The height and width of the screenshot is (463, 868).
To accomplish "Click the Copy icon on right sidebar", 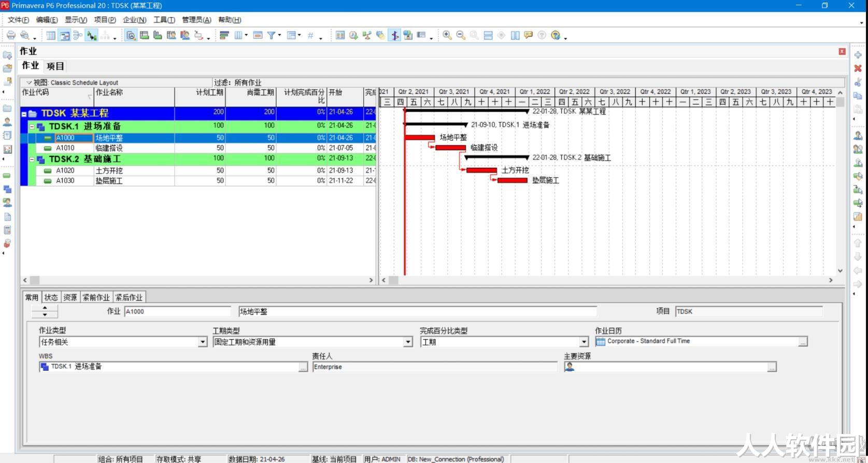I will click(858, 96).
